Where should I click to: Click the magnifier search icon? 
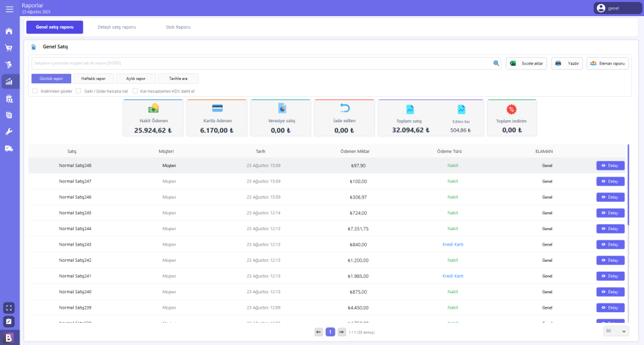(x=496, y=63)
